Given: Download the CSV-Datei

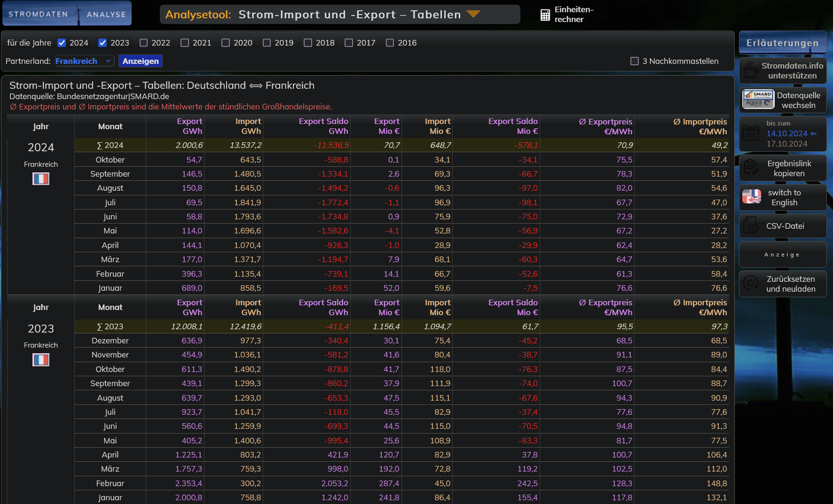Looking at the screenshot, I should (x=783, y=226).
